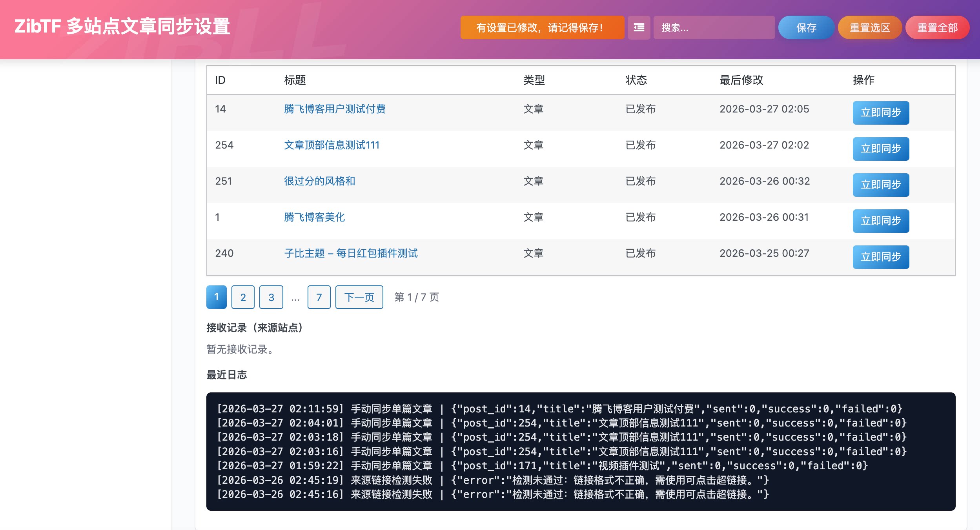980x530 pixels.
Task: Click the 保存 button to save settings
Action: [806, 27]
